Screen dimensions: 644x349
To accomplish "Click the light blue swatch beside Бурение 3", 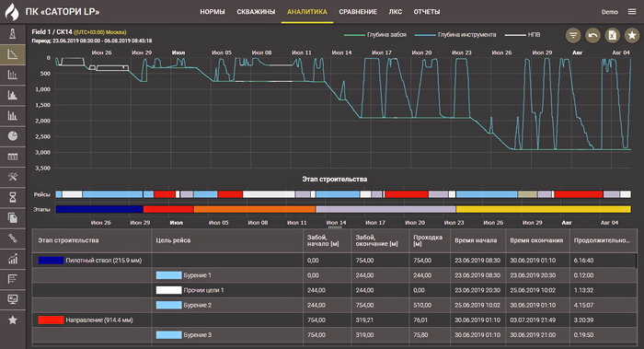I will [168, 335].
